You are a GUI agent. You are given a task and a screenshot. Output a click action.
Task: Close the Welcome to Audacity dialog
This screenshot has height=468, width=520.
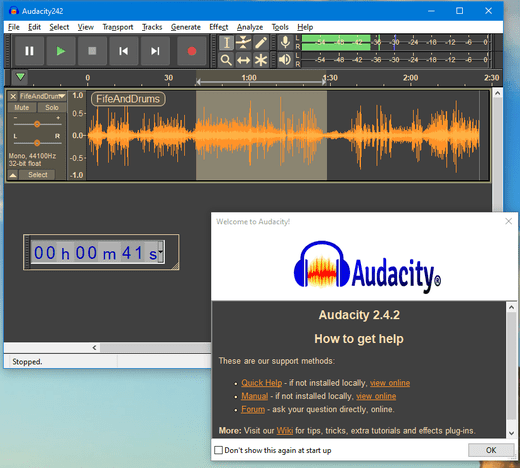click(x=508, y=221)
